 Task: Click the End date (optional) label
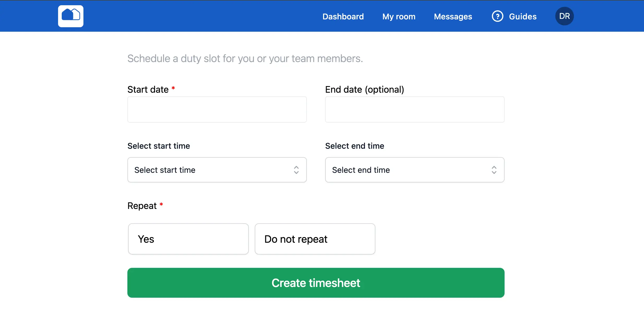[x=364, y=90]
